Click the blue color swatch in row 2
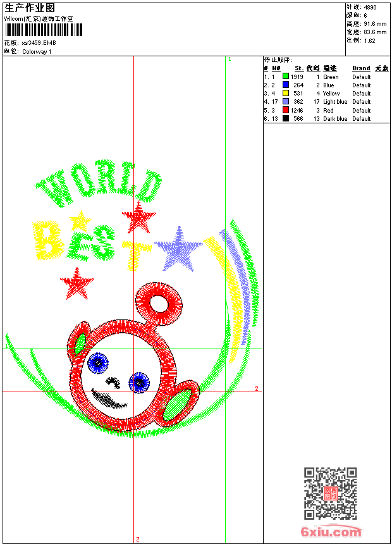Image resolution: width=392 pixels, height=544 pixels. coord(286,85)
